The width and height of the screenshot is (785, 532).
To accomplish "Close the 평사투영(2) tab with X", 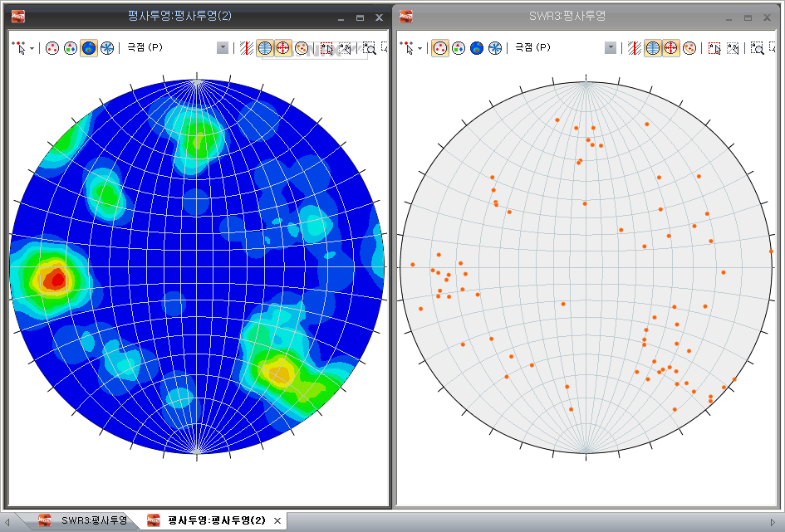I will click(277, 520).
